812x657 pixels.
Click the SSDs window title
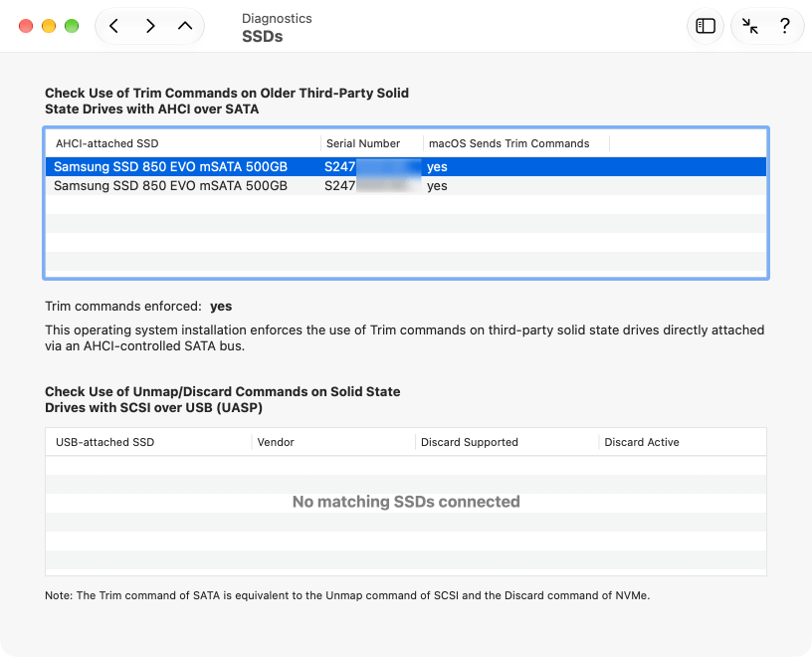pos(263,36)
